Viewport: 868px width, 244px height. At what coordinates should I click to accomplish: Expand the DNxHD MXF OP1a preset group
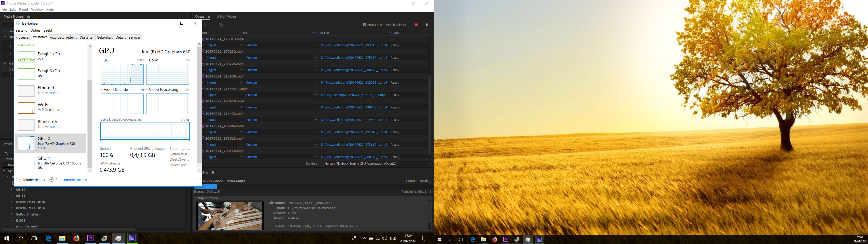pos(12,202)
